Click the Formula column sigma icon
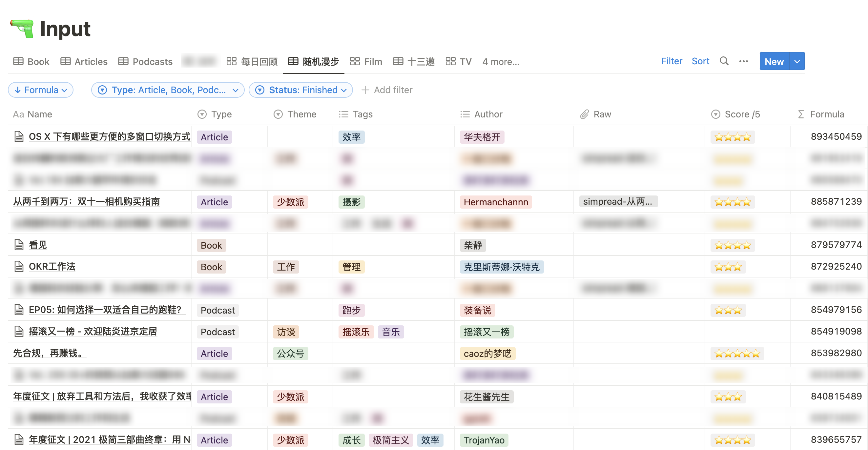The width and height of the screenshot is (868, 450). (x=801, y=114)
